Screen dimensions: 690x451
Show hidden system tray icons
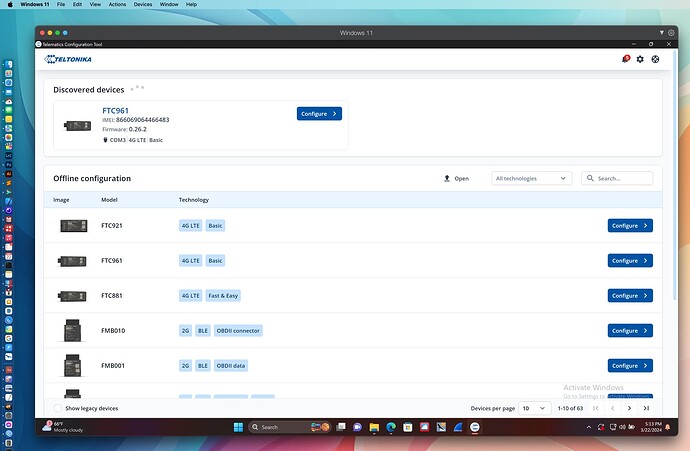(589, 427)
